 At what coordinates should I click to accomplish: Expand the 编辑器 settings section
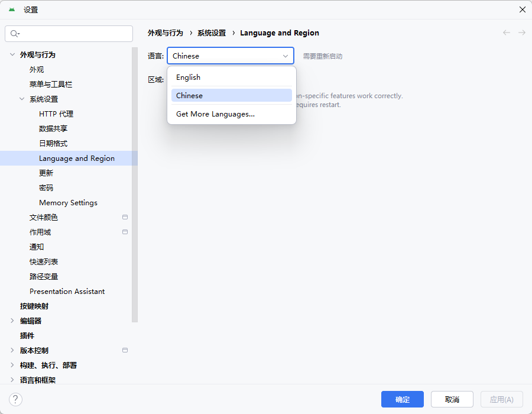pyautogui.click(x=12, y=321)
